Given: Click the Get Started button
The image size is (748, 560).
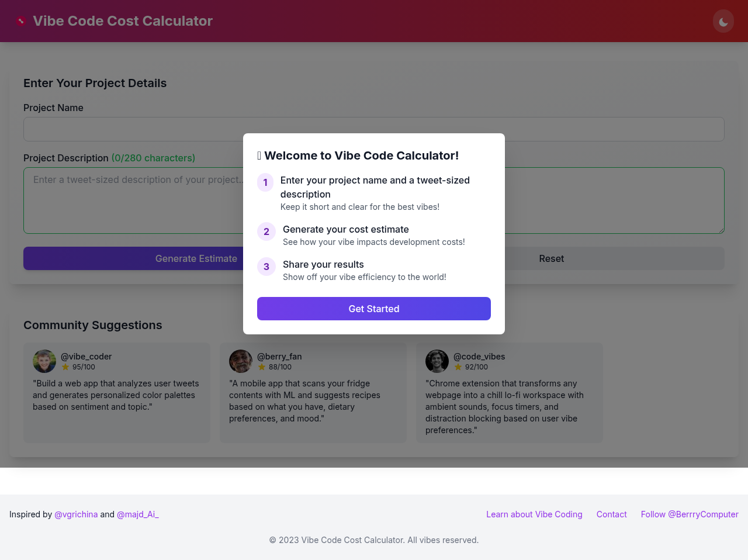Looking at the screenshot, I should click(373, 309).
